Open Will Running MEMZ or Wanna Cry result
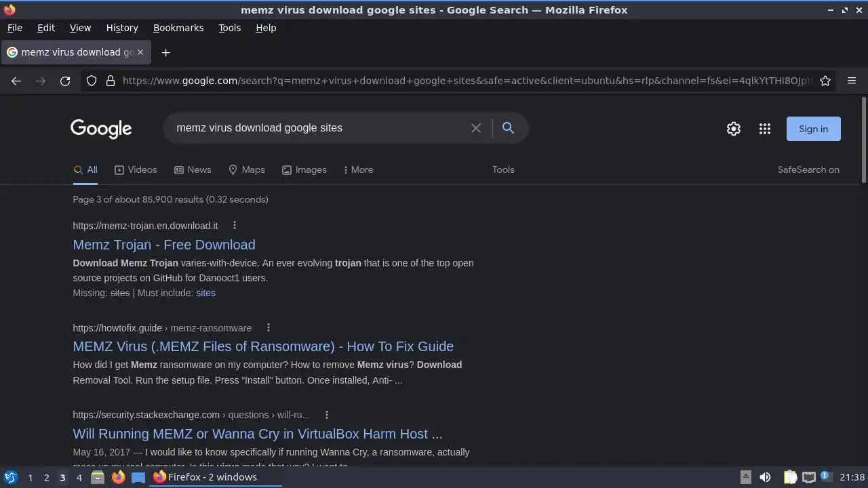The image size is (868, 488). click(258, 434)
